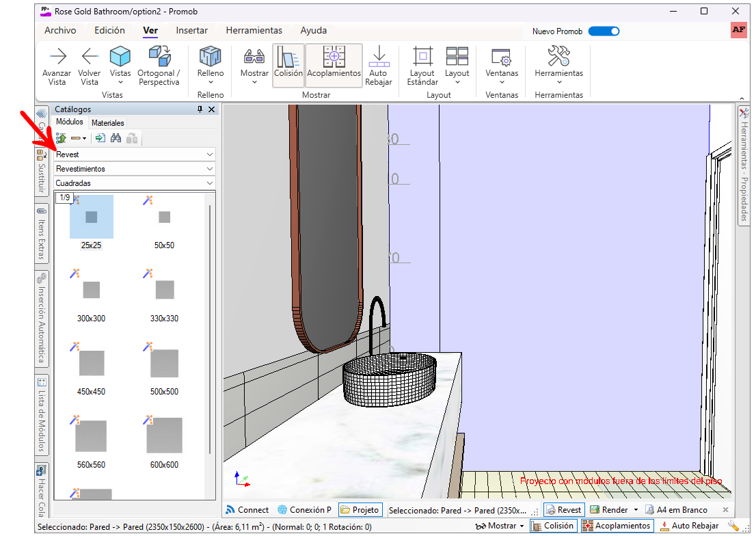
Task: Toggle Acoplamientos in the status bar
Action: pos(617,526)
